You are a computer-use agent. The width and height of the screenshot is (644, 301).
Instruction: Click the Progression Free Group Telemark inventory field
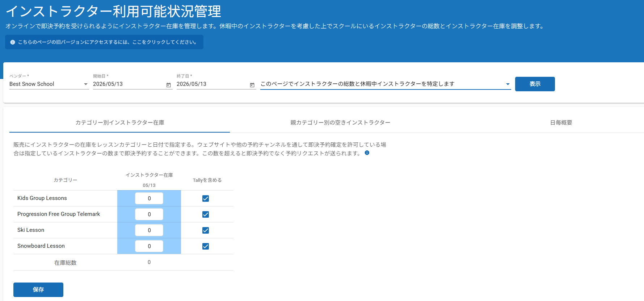[x=149, y=214]
